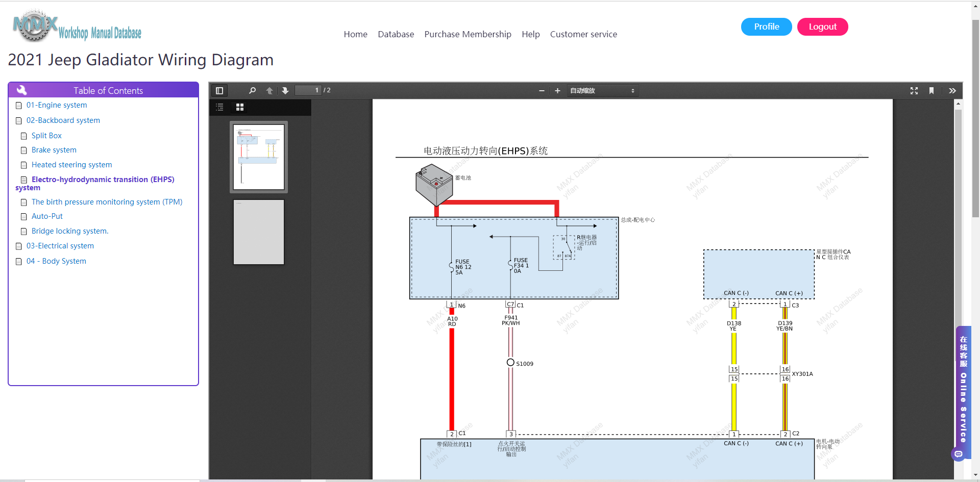The width and height of the screenshot is (980, 482).
Task: Toggle the PDF sidebar panel
Action: coord(219,91)
